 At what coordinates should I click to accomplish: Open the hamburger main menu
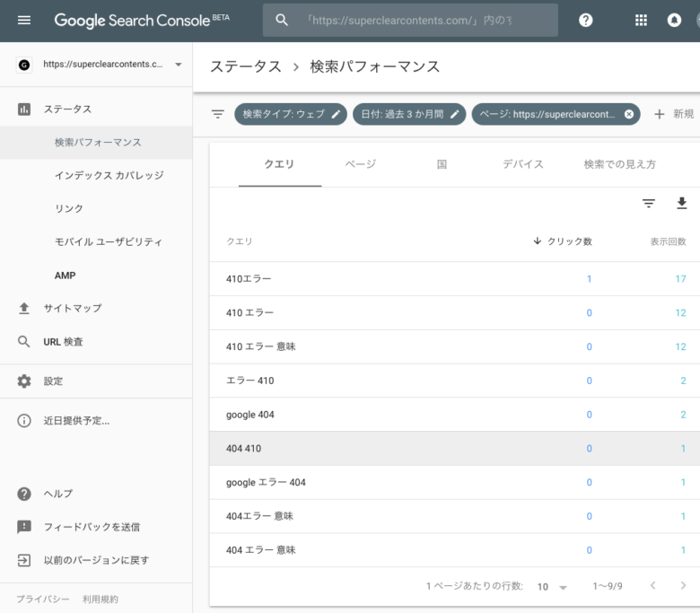[24, 20]
